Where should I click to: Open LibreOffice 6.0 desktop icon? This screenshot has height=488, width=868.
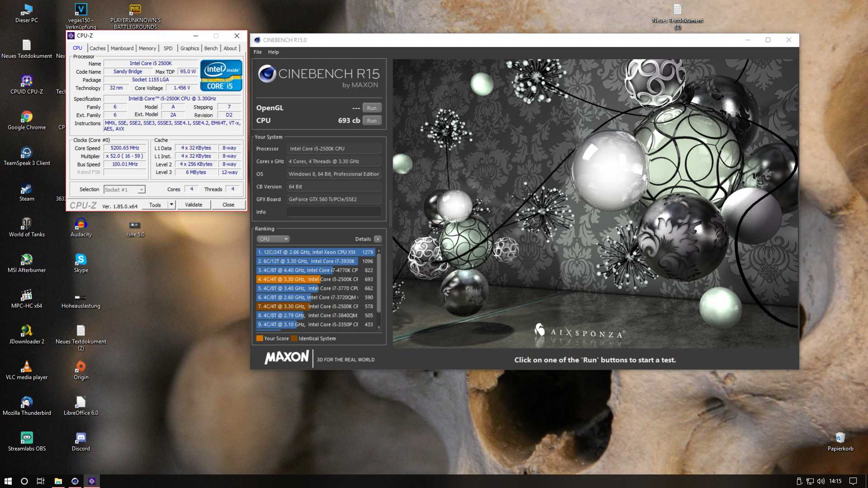pyautogui.click(x=81, y=406)
